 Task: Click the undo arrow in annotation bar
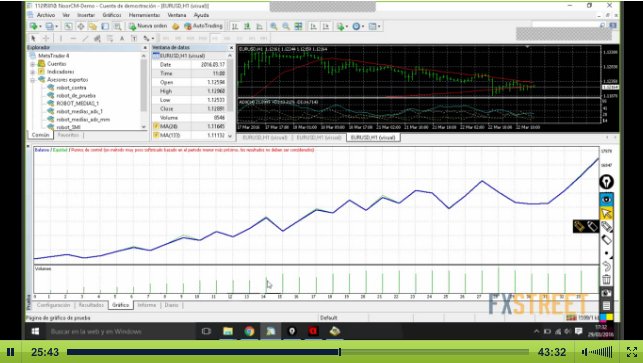[606, 267]
